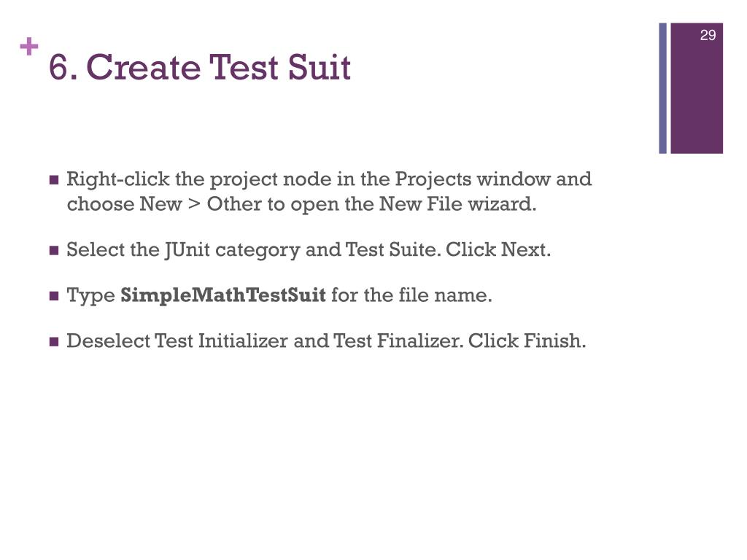Click the bullet square before 'Type SimpleMathTestSuit'
747x560 pixels.
point(54,296)
